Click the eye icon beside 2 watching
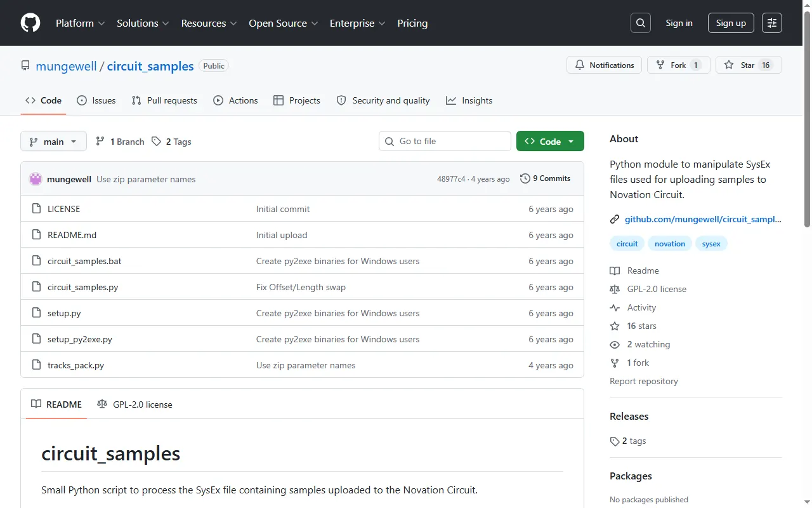Viewport: 812px width, 508px height. pyautogui.click(x=615, y=344)
